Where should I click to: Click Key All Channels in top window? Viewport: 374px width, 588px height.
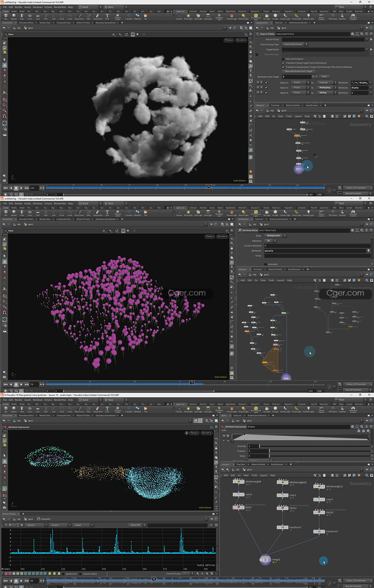[x=354, y=193]
